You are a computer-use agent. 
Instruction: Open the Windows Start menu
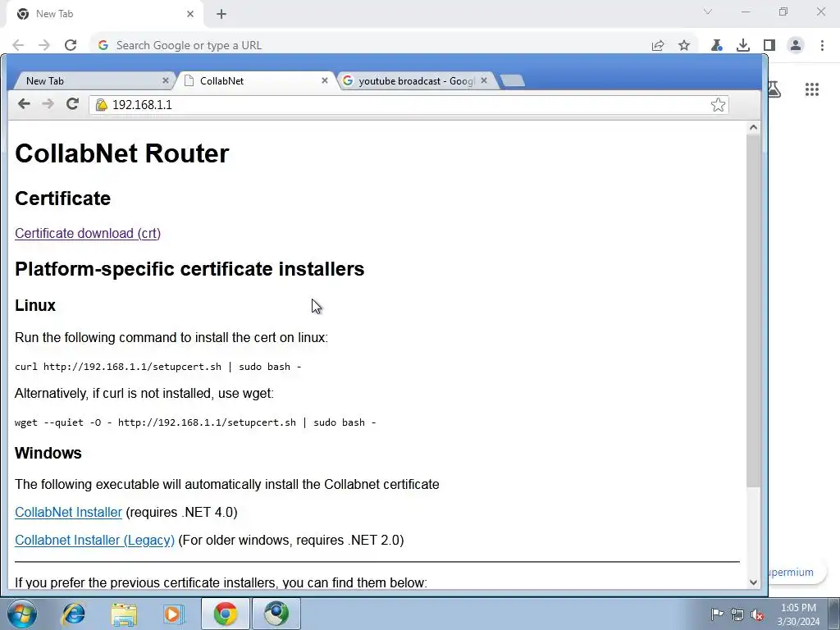coord(21,614)
